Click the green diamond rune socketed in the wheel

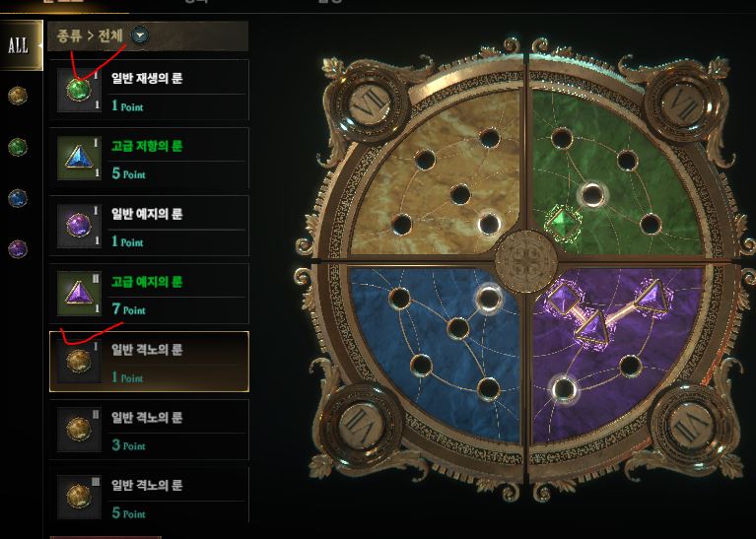coord(564,224)
